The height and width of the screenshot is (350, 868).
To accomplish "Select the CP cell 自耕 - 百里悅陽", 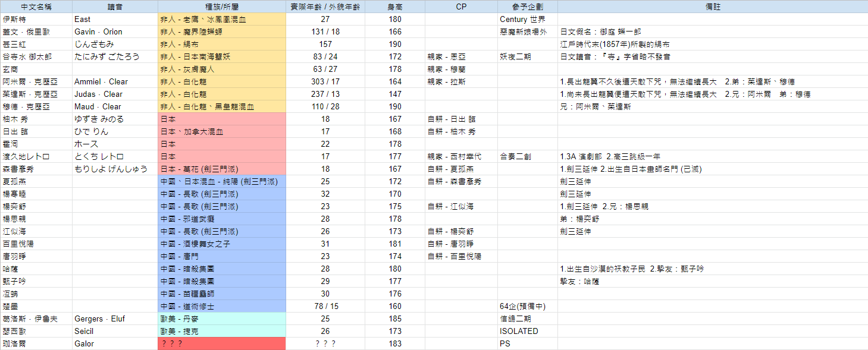I will click(461, 257).
